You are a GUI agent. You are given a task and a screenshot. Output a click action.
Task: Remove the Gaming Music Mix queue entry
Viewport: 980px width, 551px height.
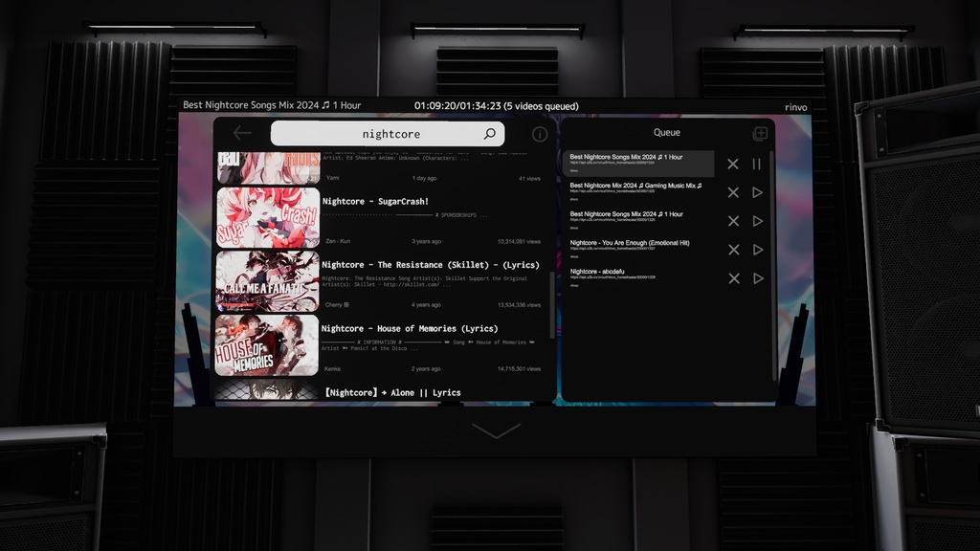tap(732, 192)
